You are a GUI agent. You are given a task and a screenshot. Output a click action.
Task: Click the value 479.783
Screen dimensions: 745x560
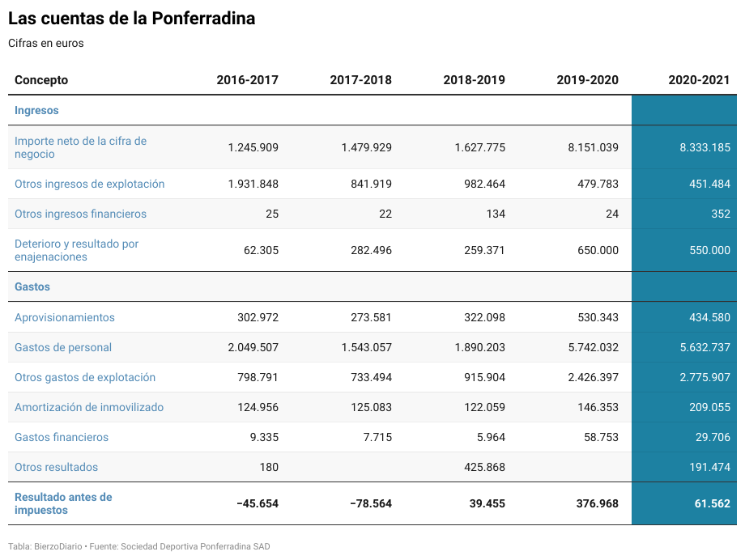[x=598, y=184]
